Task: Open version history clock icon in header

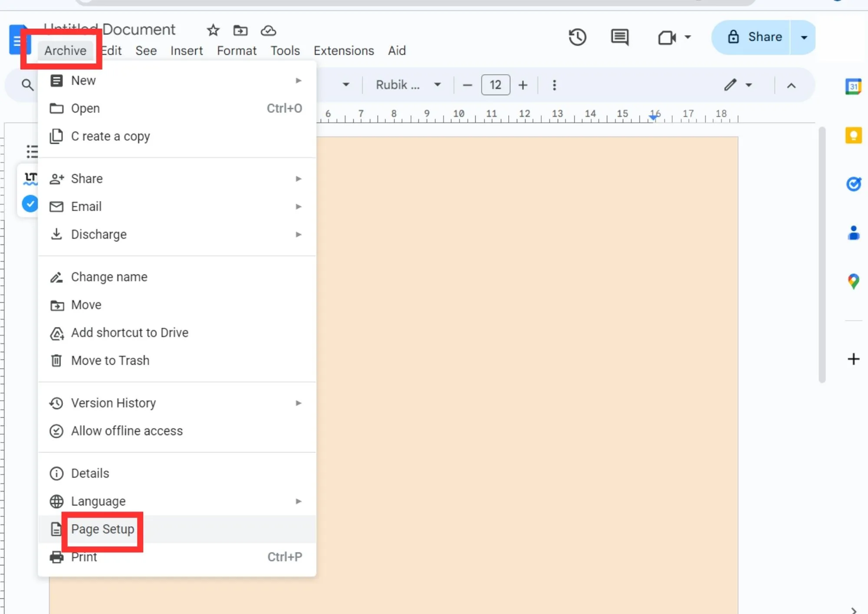Action: [x=577, y=37]
